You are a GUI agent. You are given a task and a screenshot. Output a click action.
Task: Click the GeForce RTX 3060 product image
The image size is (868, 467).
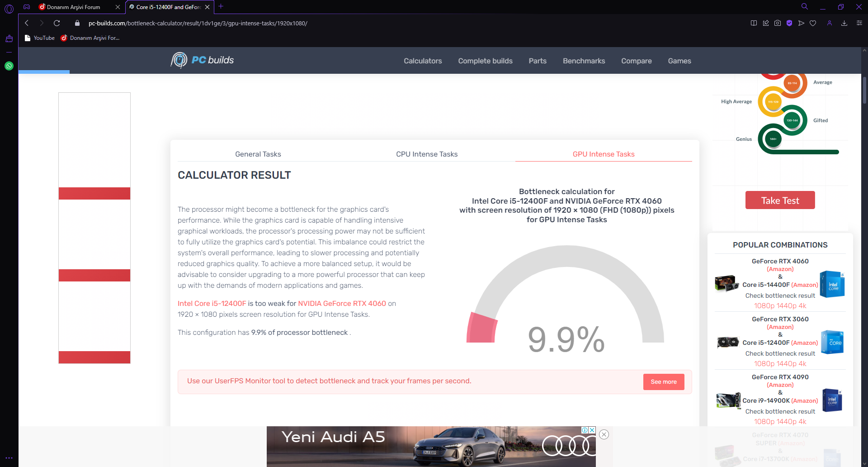click(x=728, y=342)
